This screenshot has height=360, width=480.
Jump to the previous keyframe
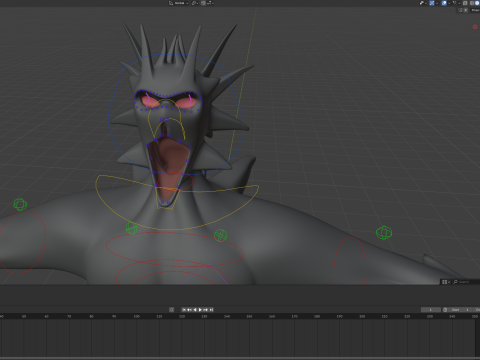(x=189, y=310)
